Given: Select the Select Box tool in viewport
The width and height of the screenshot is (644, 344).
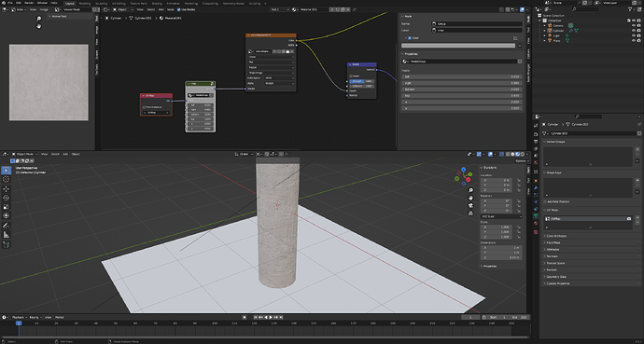Looking at the screenshot, I should click(7, 171).
